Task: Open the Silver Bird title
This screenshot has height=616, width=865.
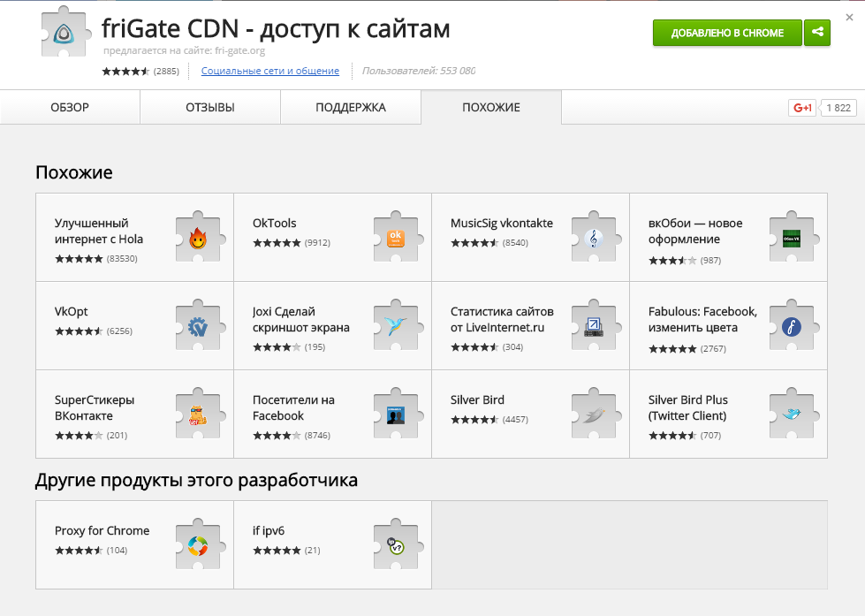Action: point(477,399)
